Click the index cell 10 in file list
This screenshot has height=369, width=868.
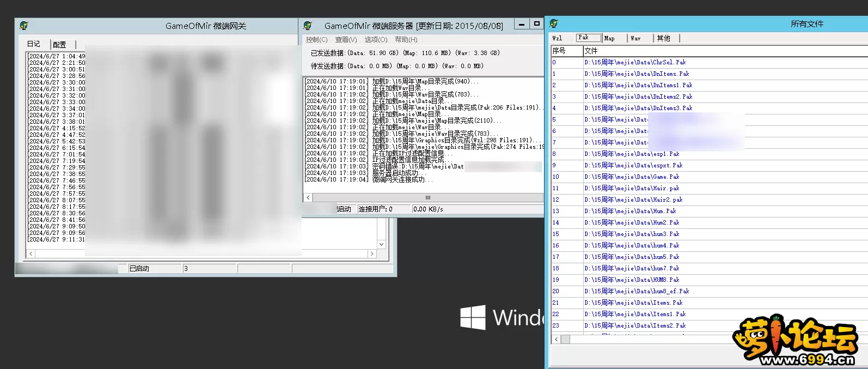567,177
